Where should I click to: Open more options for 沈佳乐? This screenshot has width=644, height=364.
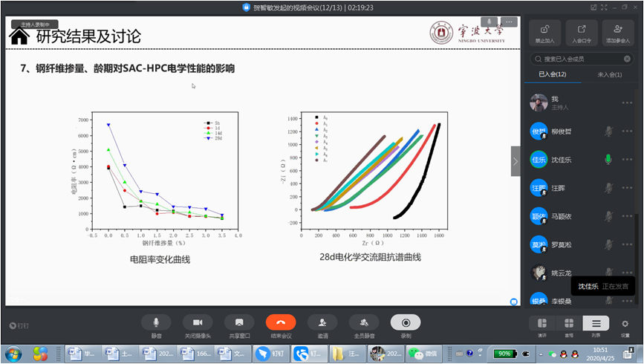(628, 160)
